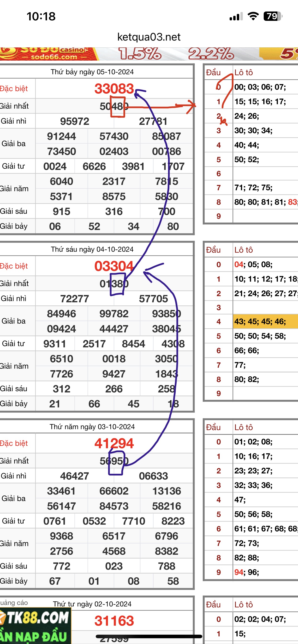Tap the battery indicator showing 79

click(273, 16)
